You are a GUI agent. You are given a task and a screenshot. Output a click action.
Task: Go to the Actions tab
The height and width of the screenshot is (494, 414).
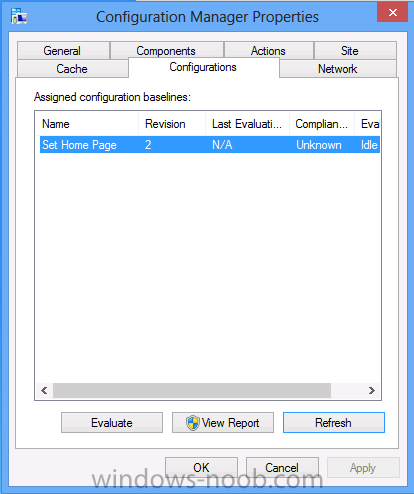tap(269, 51)
